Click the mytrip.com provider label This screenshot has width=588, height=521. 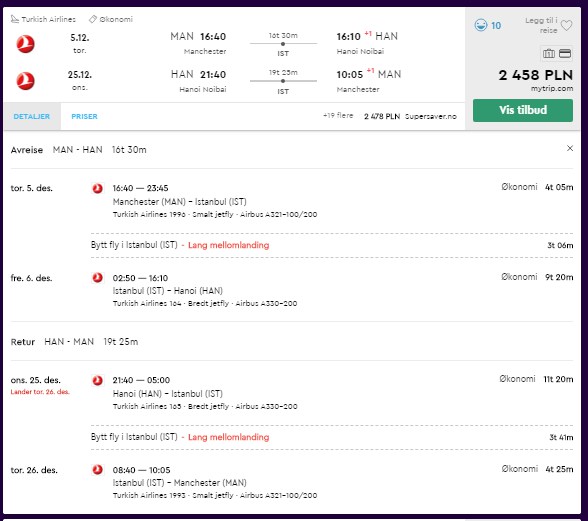(x=552, y=89)
